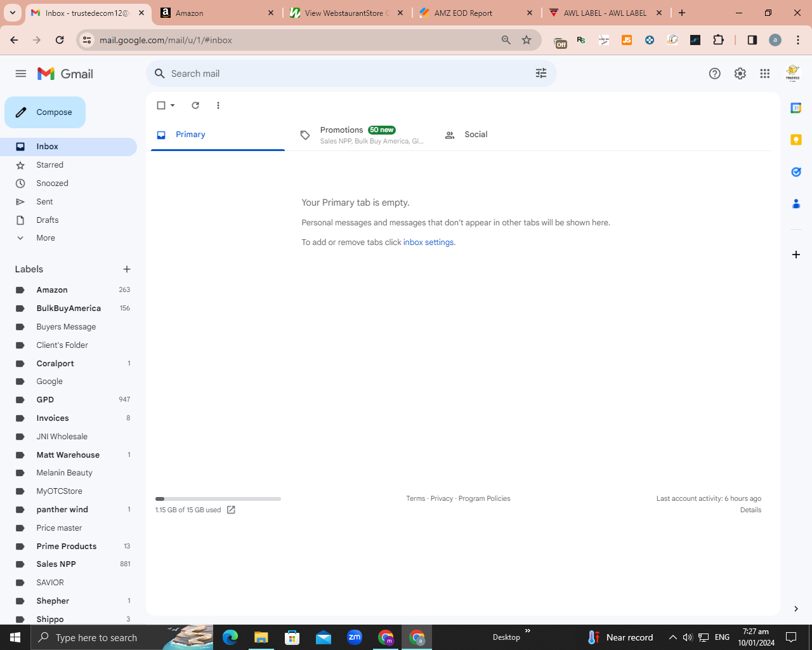812x650 pixels.
Task: Open the select dropdown arrow beside checkbox
Action: coord(173,105)
